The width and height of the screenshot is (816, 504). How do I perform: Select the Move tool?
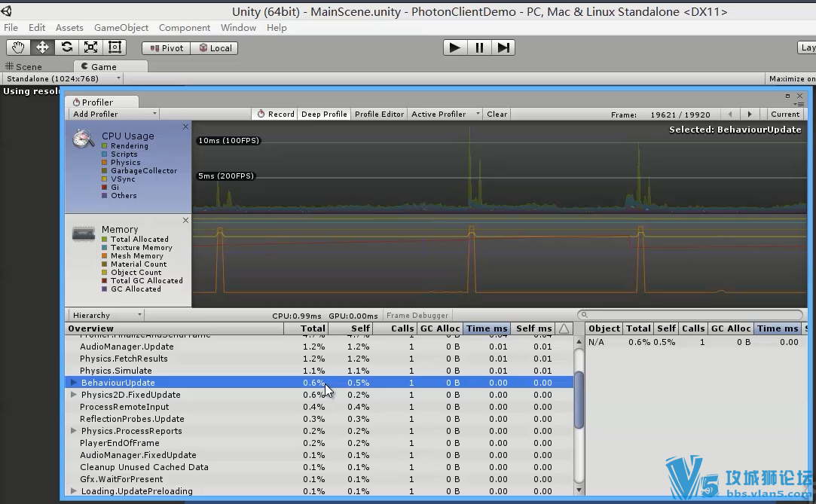point(42,47)
